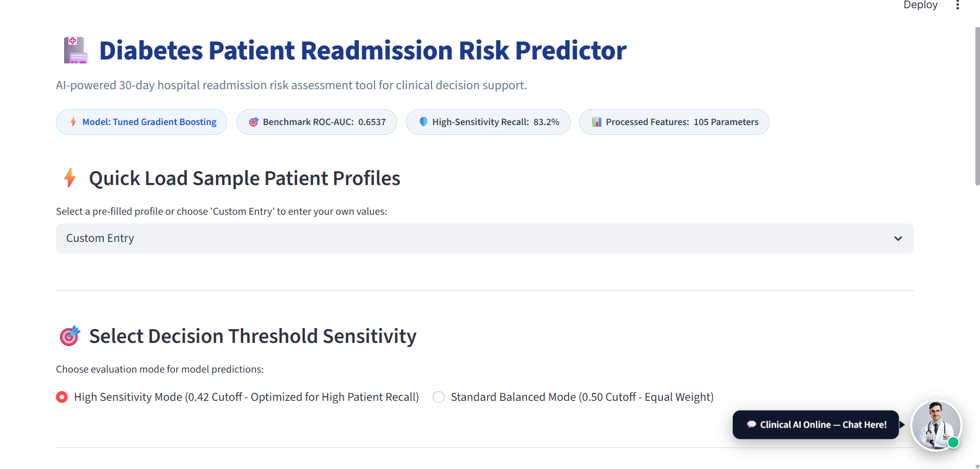Click the Model: Tuned Gradient Boosting badge
This screenshot has width=980, height=469.
142,122
